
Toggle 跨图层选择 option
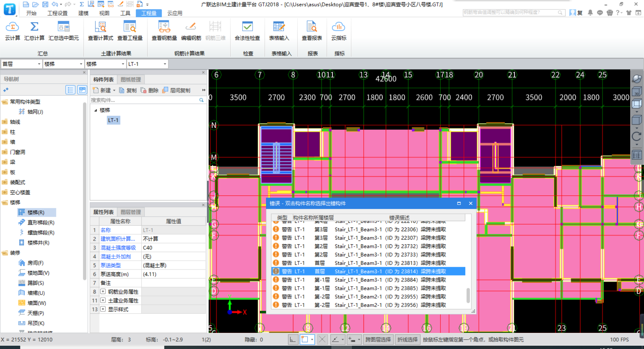(x=378, y=340)
